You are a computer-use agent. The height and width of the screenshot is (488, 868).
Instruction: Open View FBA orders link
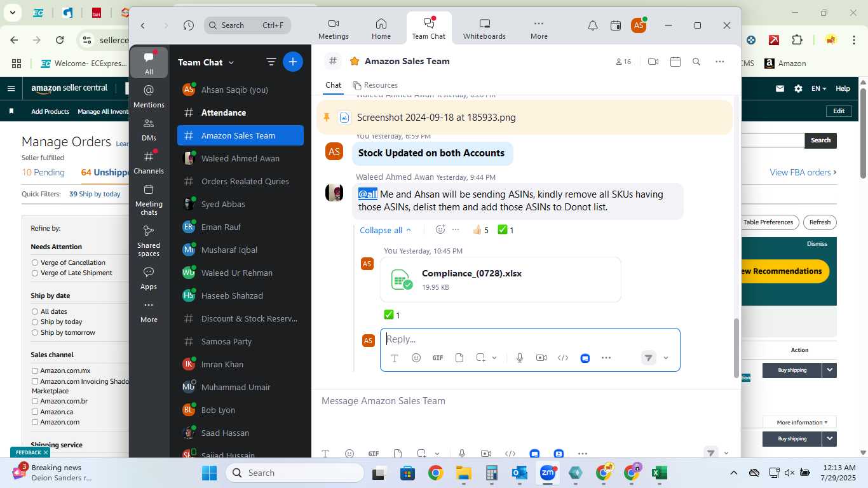point(803,172)
